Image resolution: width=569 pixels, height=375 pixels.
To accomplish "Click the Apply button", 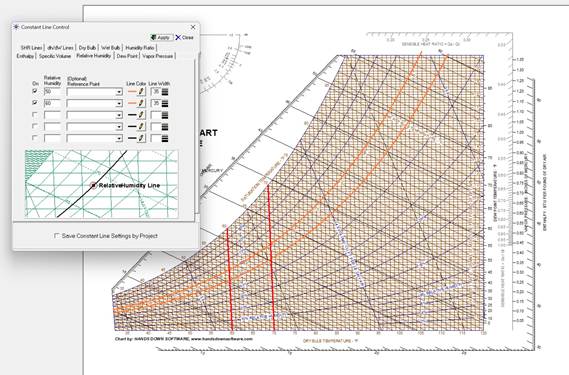I will click(x=161, y=37).
